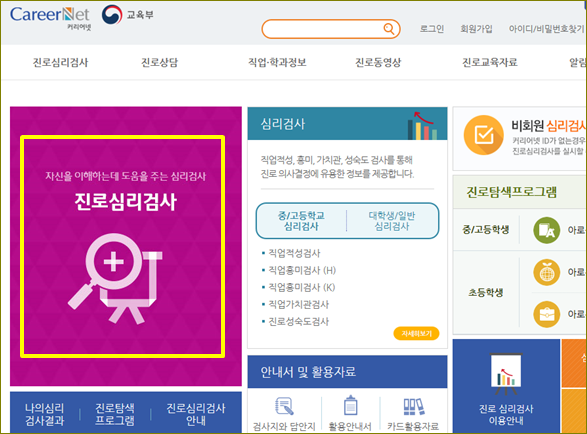Click the CareerNet logo
Screen dimensions: 587x434
50,17
